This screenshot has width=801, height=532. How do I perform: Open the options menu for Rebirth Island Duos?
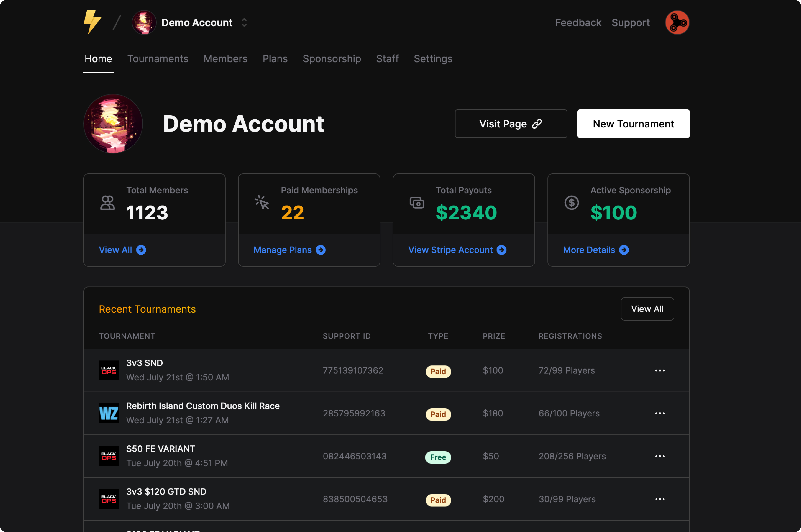(660, 413)
